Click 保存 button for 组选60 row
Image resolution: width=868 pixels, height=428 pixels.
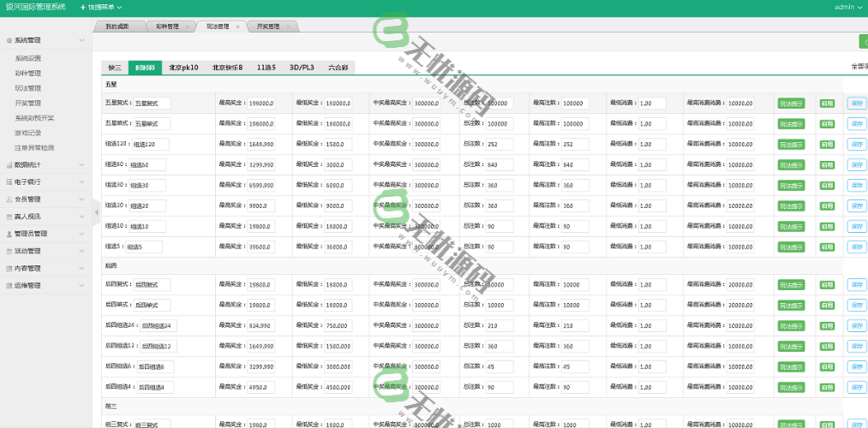pos(856,164)
